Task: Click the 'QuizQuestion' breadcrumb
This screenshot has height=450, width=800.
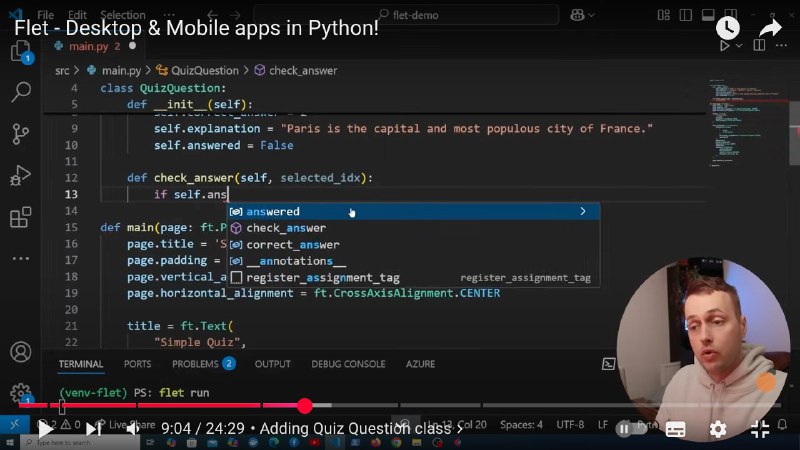Action: pos(205,70)
